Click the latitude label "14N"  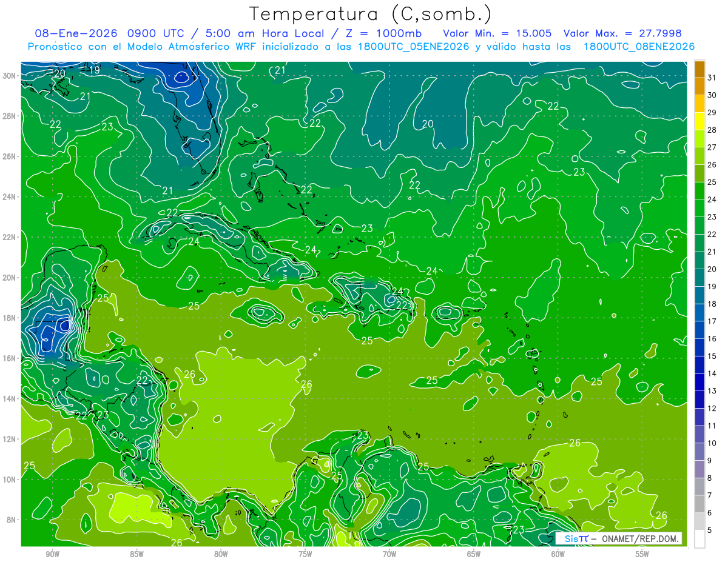tap(9, 398)
